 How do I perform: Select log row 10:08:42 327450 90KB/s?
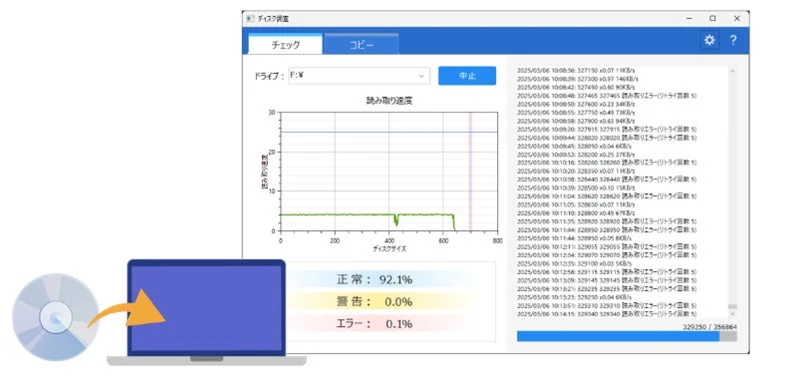[576, 87]
